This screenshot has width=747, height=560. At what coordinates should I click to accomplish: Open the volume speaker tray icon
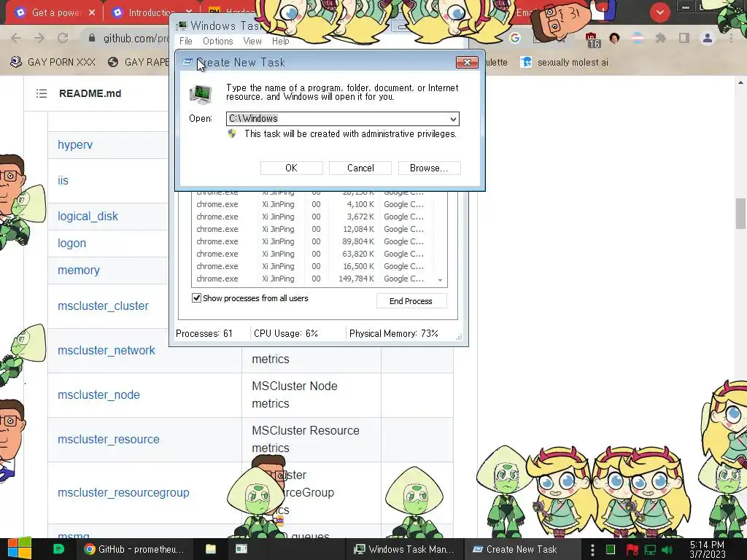point(667,550)
